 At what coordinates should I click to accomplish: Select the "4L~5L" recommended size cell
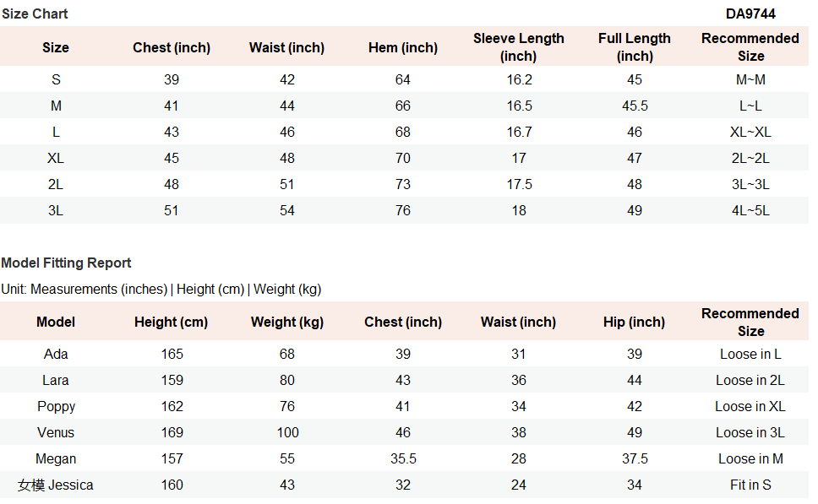click(750, 210)
